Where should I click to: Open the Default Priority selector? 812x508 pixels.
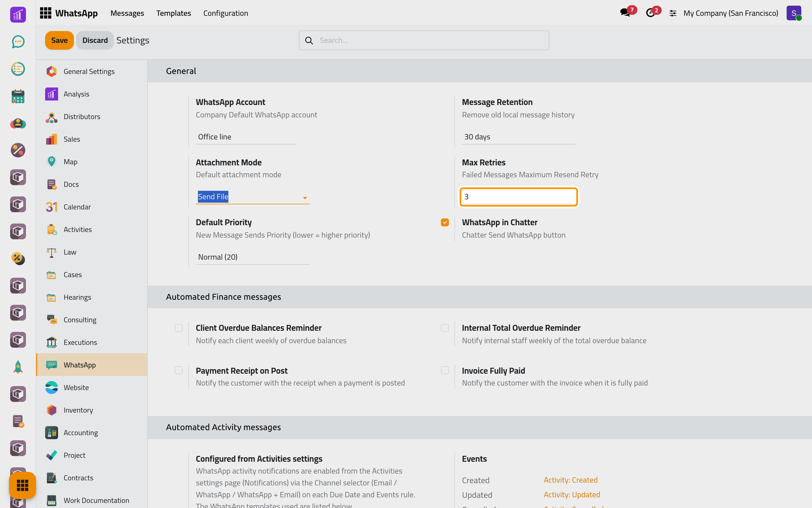[x=252, y=257]
